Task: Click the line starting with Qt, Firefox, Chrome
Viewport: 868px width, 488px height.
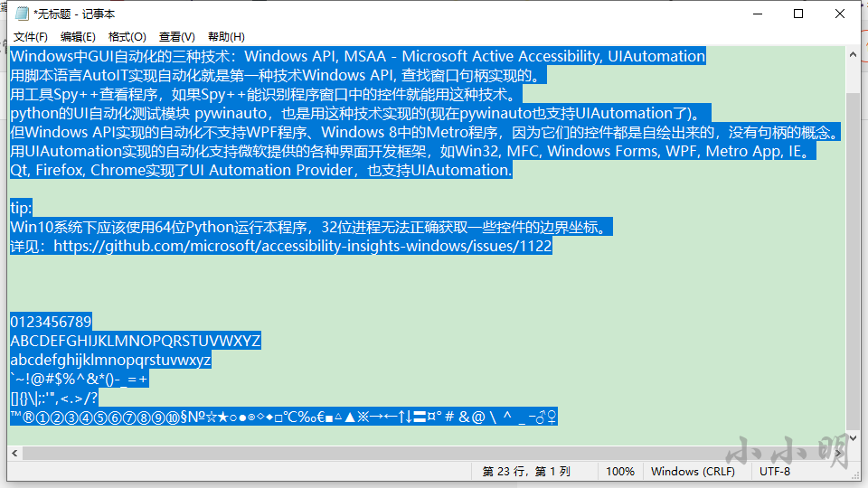Action: pyautogui.click(x=261, y=170)
